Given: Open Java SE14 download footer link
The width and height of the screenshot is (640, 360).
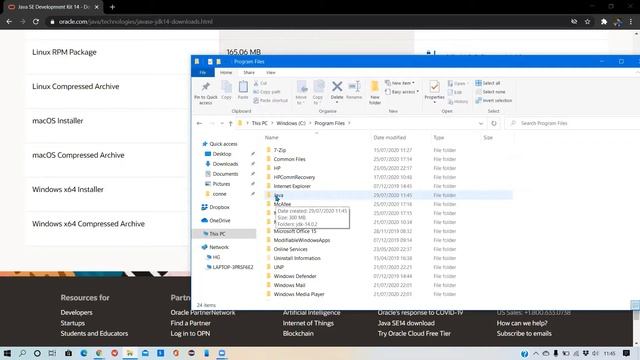Looking at the screenshot, I should click(x=406, y=323).
